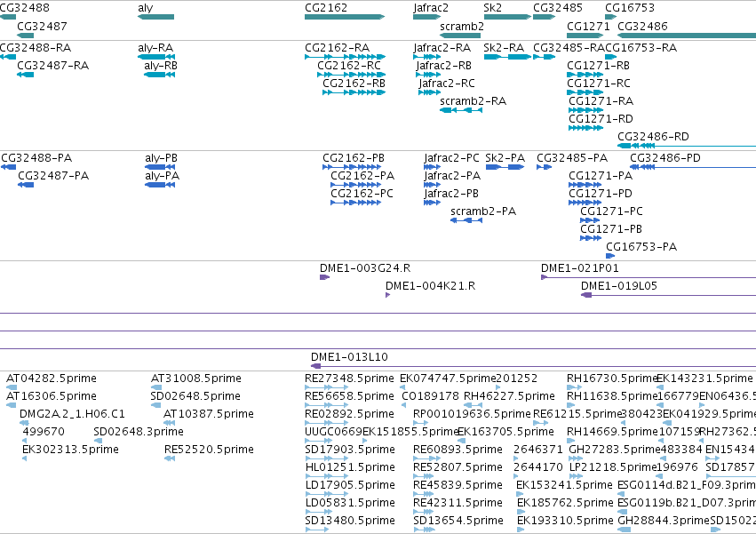Select the DME1-021P01 clone

[649, 277]
